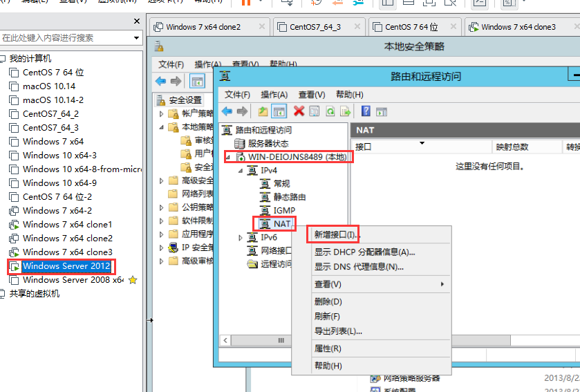The image size is (580, 392).
Task: Switch to the CentOS7_64_3 tab
Action: click(319, 27)
